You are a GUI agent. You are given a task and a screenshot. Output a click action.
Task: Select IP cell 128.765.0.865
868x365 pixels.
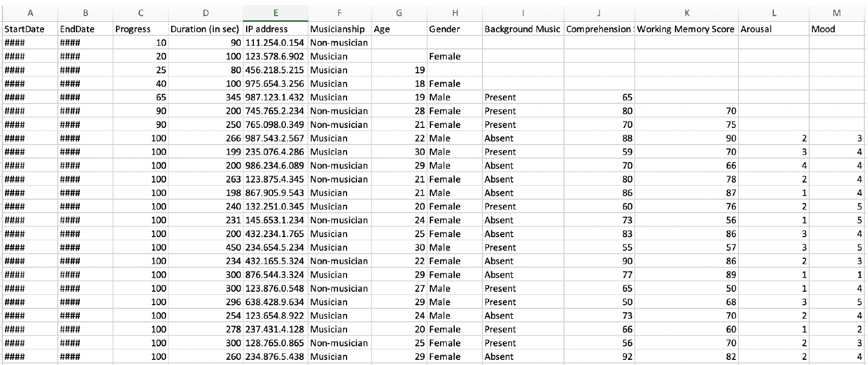(x=276, y=343)
